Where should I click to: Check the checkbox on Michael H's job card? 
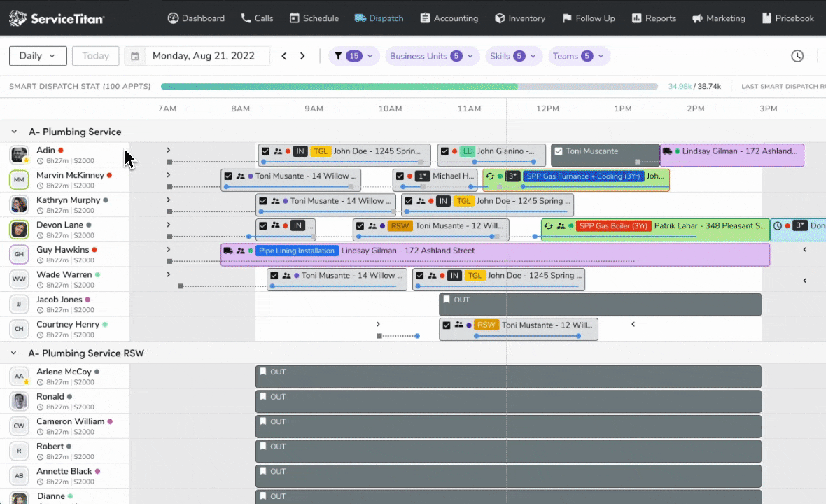tap(400, 176)
